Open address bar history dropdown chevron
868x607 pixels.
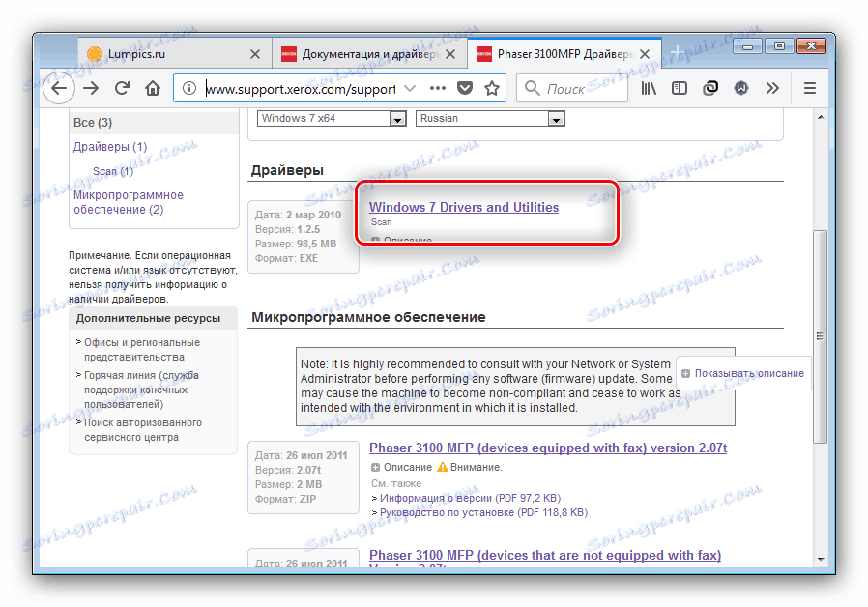coord(410,88)
